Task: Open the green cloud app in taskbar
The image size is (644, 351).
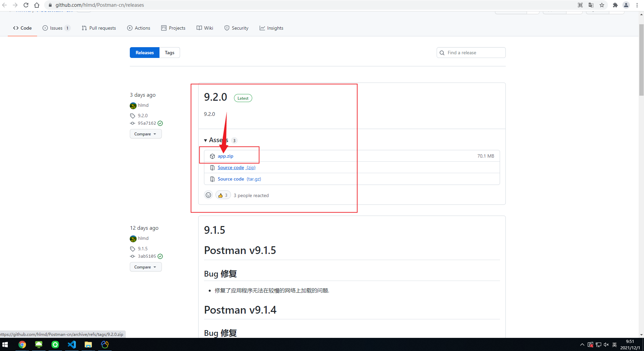Action: click(x=39, y=345)
